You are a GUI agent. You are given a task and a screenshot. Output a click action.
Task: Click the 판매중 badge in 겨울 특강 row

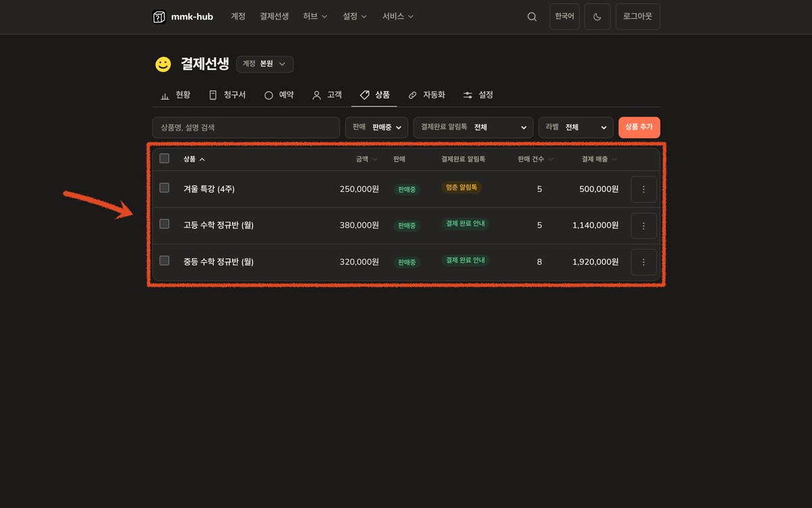(407, 190)
